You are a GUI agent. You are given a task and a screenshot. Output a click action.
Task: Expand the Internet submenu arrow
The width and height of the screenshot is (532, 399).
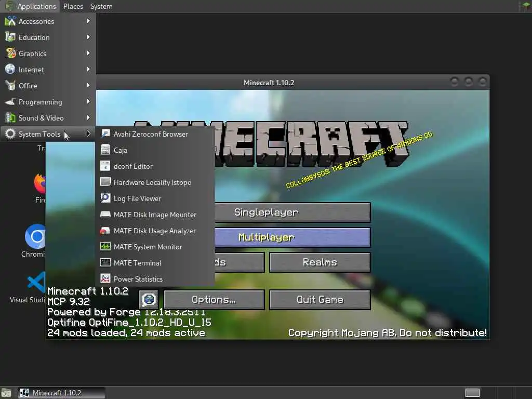click(88, 69)
